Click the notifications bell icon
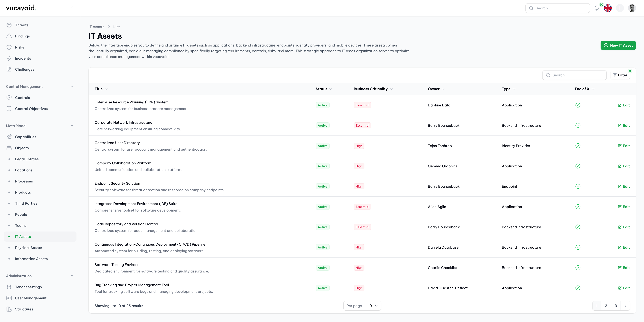Image resolution: width=644 pixels, height=322 pixels. 597,8
